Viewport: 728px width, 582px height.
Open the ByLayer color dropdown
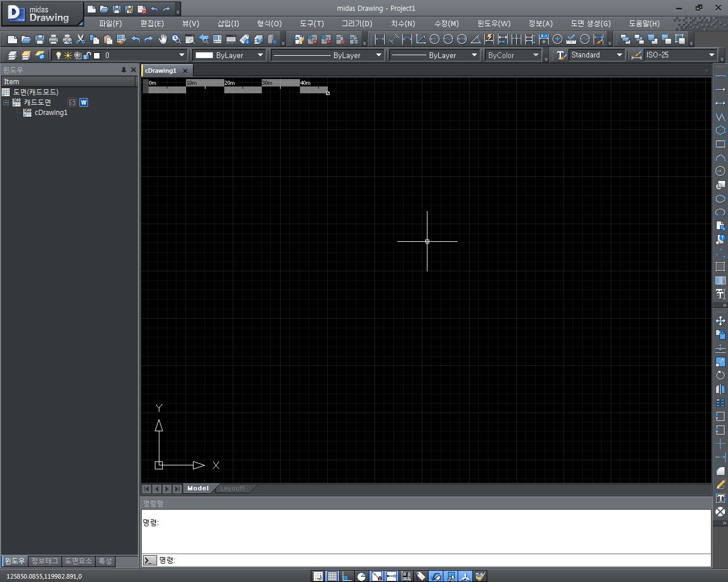pyautogui.click(x=260, y=55)
